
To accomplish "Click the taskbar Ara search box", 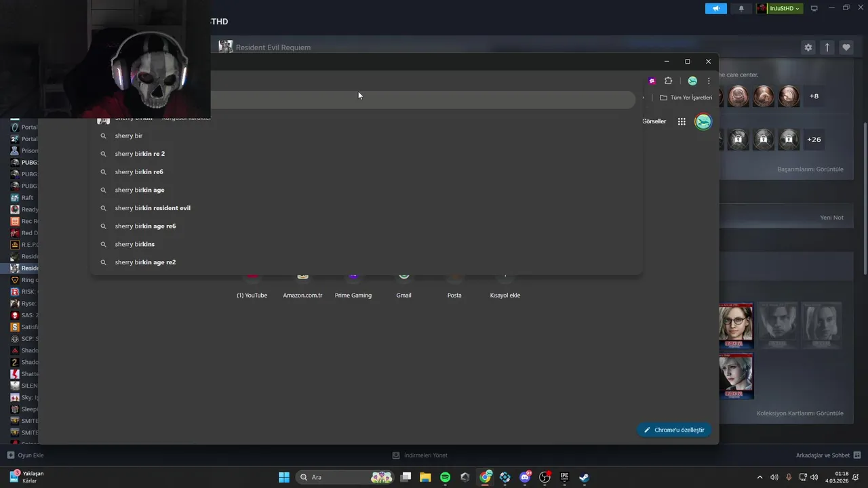I will pos(346,477).
